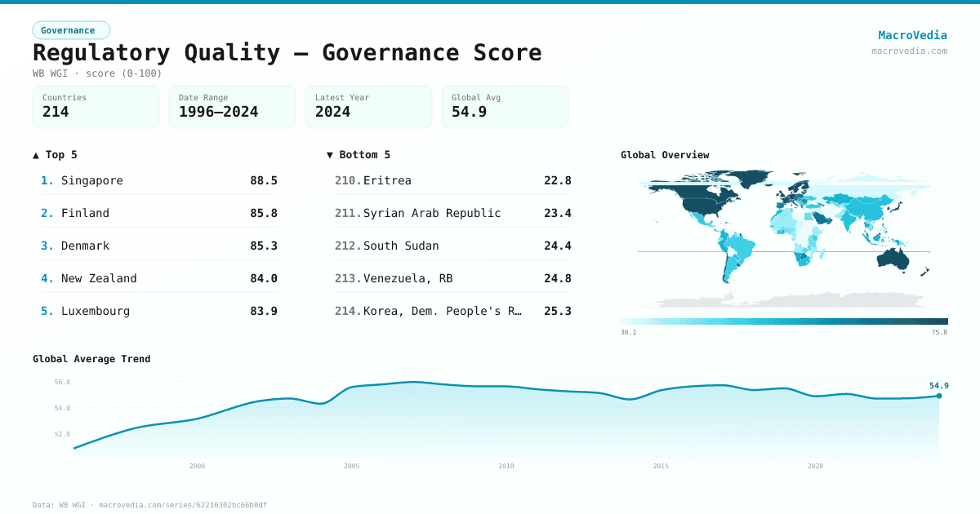Image resolution: width=980 pixels, height=514 pixels.
Task: Select the Countries 214 stat card
Action: [x=96, y=107]
